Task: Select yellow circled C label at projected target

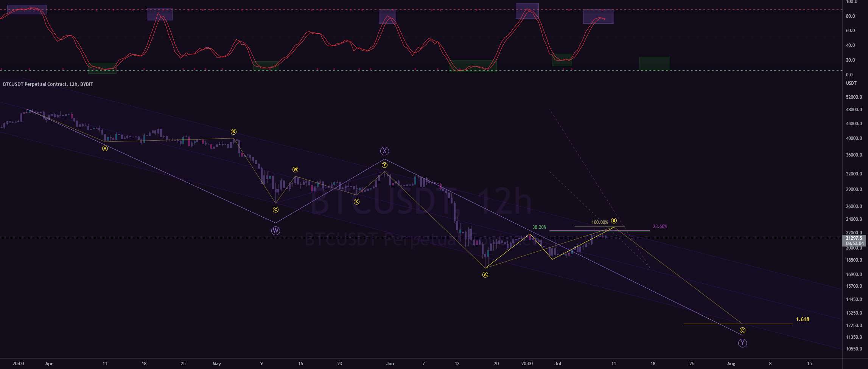Action: [x=742, y=330]
